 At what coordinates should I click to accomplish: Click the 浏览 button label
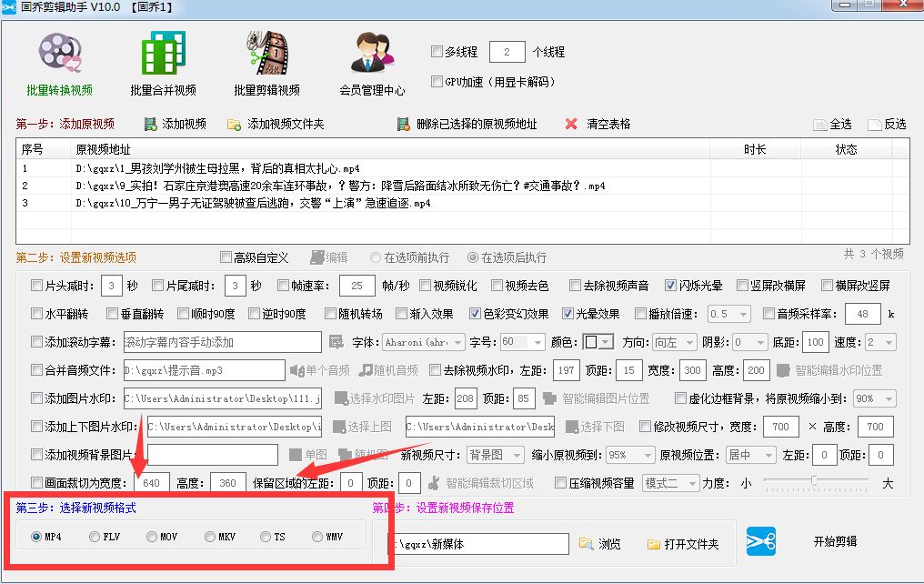click(x=609, y=544)
